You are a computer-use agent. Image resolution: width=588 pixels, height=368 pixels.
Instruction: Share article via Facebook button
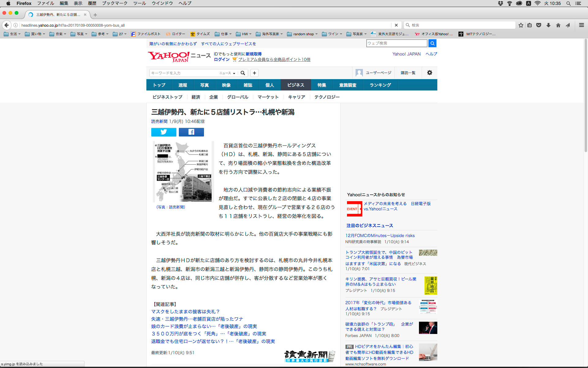point(191,132)
